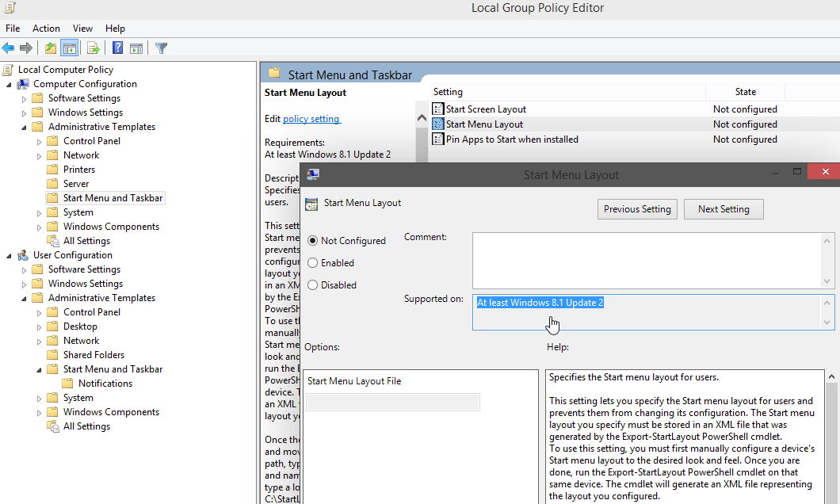Click the Back arrow toolbar icon
Viewport: 840px width, 504px height.
pos(8,48)
